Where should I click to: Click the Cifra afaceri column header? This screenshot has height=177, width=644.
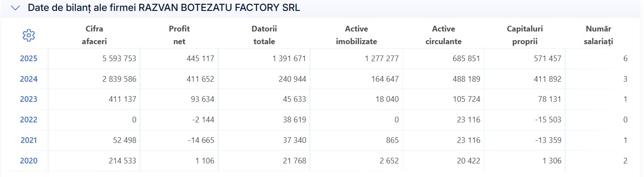point(94,35)
